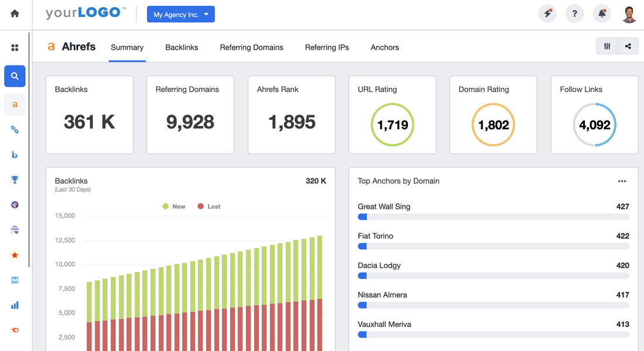Click the Dacia Lodgy progress bar
The image size is (644, 351).
pyautogui.click(x=494, y=276)
